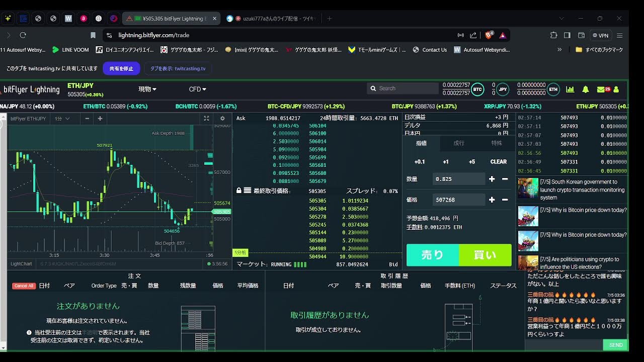
Task: Open the chart settings gear
Action: 222,119
